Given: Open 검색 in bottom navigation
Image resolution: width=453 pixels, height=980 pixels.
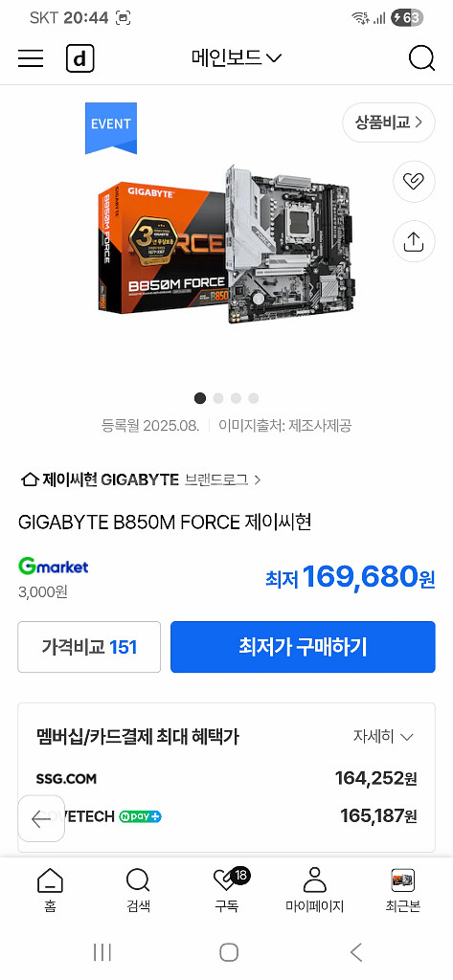Looking at the screenshot, I should pyautogui.click(x=138, y=890).
